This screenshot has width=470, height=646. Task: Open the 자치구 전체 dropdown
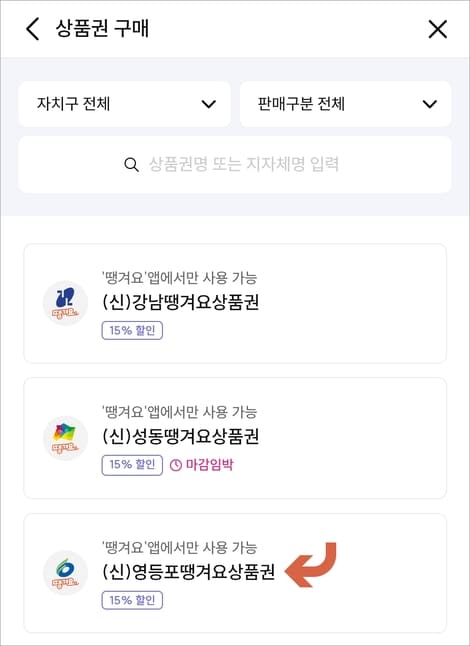(124, 104)
